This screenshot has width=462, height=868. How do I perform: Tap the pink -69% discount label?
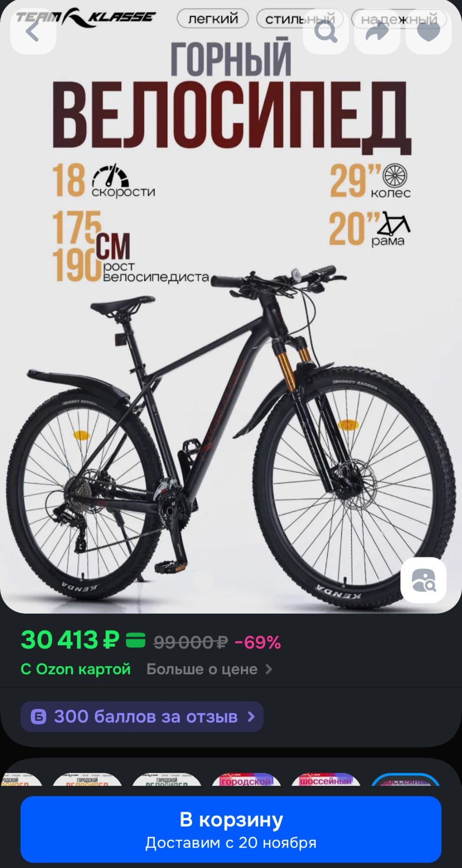[x=258, y=642]
